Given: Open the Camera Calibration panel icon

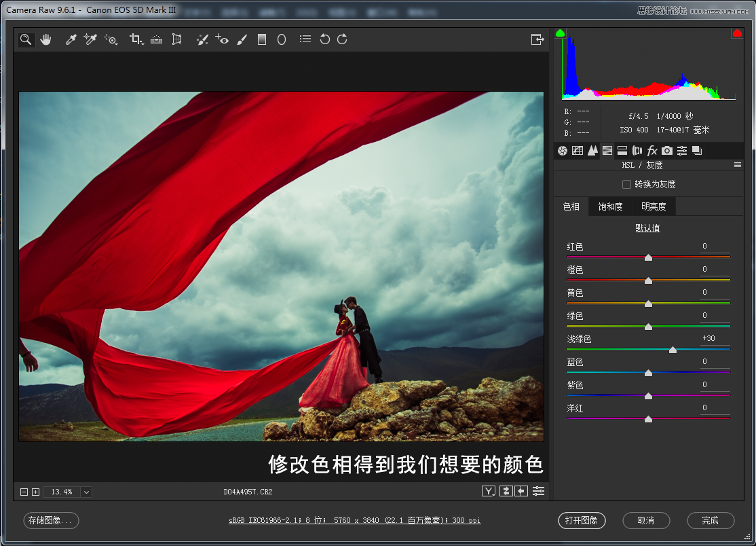Looking at the screenshot, I should [x=667, y=151].
